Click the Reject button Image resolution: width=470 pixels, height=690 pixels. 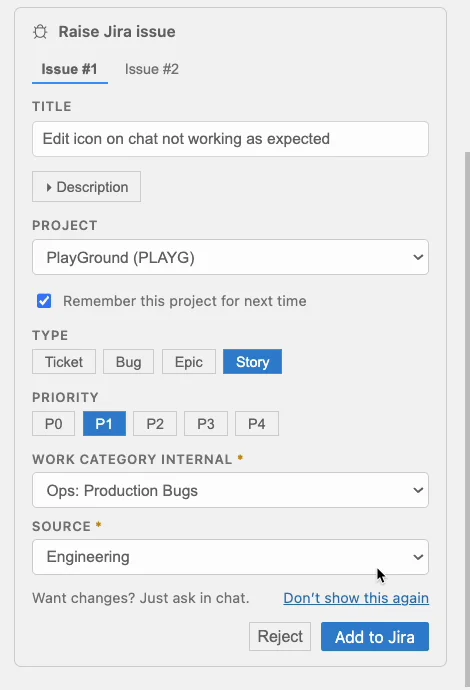280,636
